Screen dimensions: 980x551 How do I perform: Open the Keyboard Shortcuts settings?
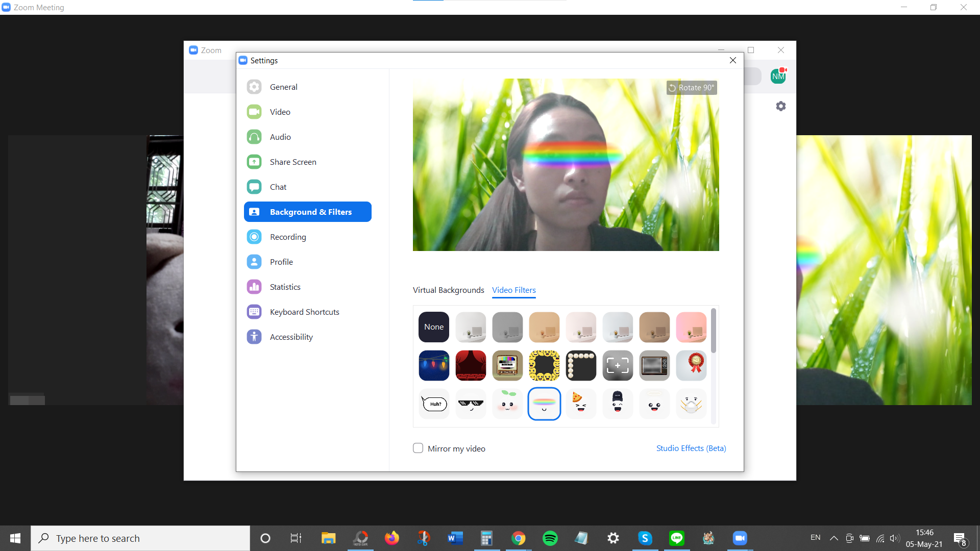[304, 312]
